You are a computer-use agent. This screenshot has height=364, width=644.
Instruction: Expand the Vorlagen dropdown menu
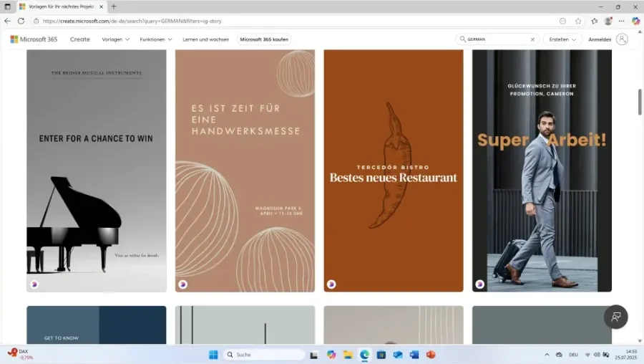[115, 39]
